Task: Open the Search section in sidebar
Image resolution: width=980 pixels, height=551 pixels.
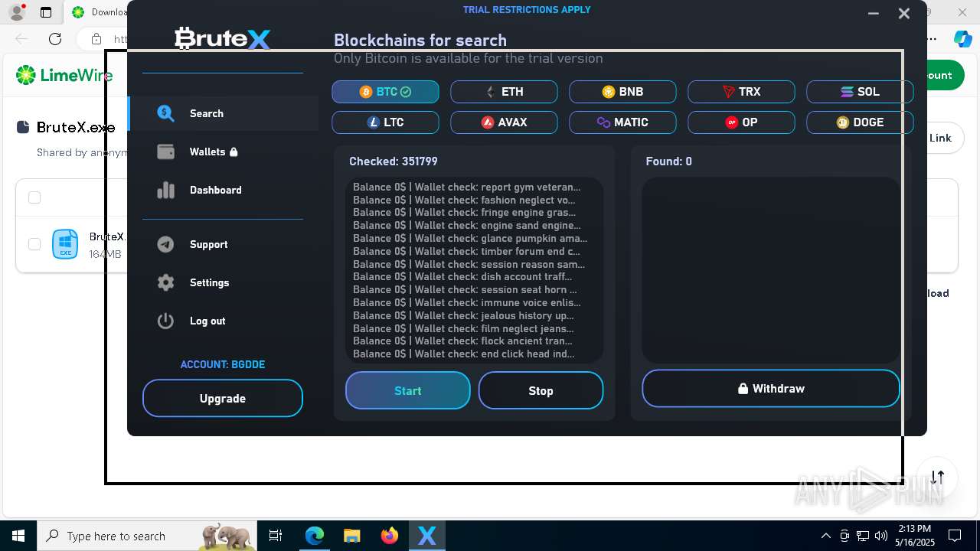Action: [223, 113]
